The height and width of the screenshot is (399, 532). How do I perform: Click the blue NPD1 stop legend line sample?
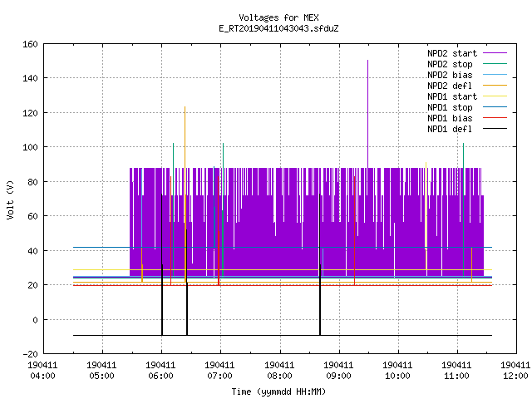pos(495,107)
